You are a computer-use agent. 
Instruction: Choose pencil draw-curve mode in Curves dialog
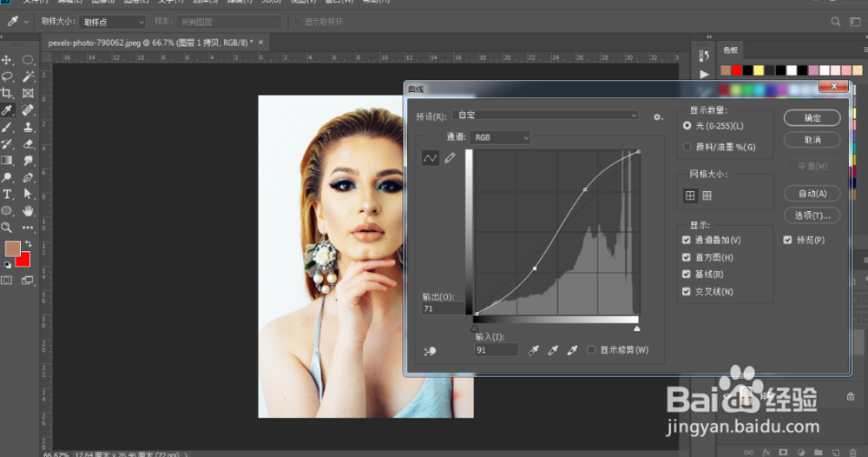click(x=450, y=158)
